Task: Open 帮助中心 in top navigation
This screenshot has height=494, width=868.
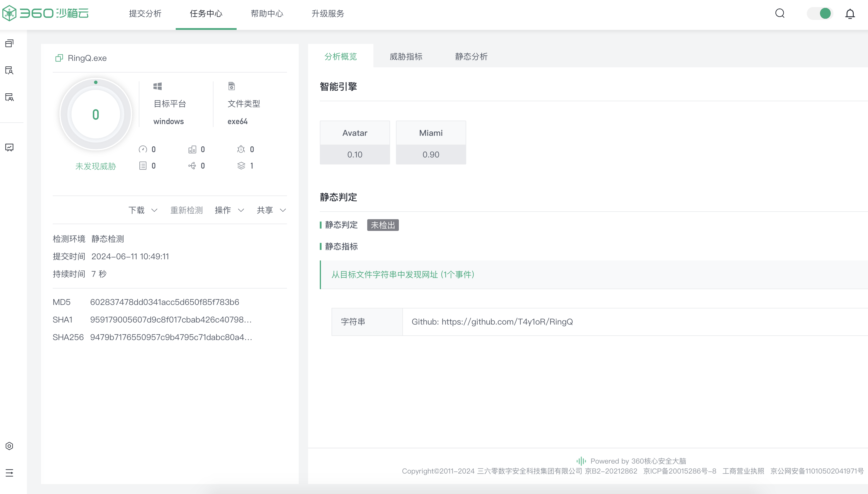Action: coord(267,13)
